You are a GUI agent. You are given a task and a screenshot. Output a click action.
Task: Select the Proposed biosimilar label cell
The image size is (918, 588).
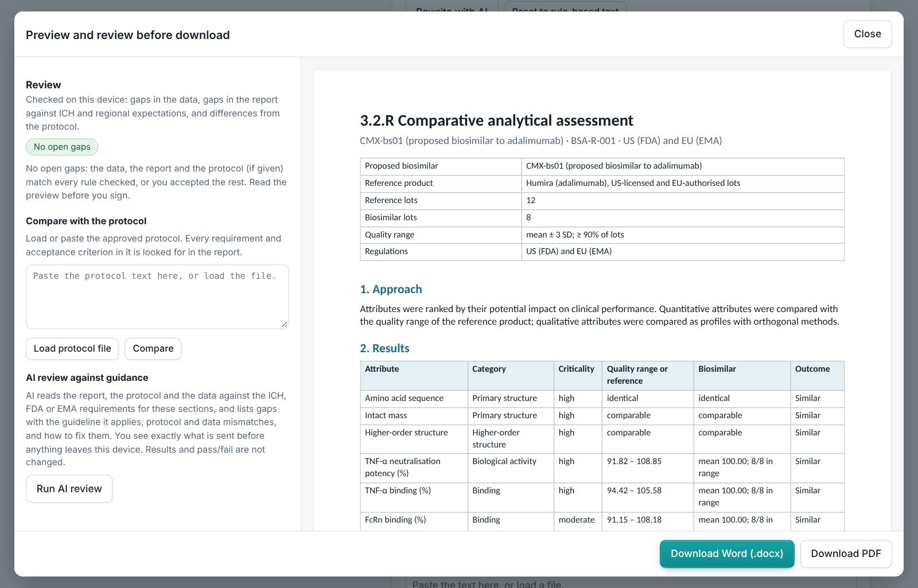441,166
